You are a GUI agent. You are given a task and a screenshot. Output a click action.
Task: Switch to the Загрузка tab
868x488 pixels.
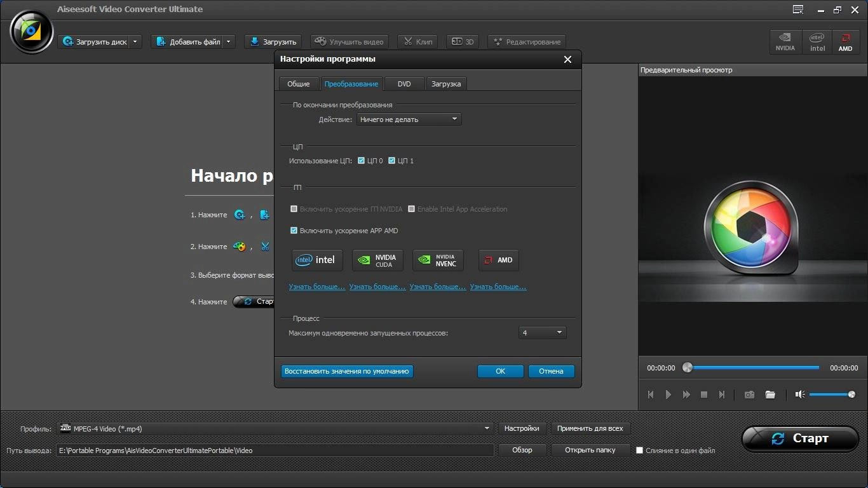point(446,84)
